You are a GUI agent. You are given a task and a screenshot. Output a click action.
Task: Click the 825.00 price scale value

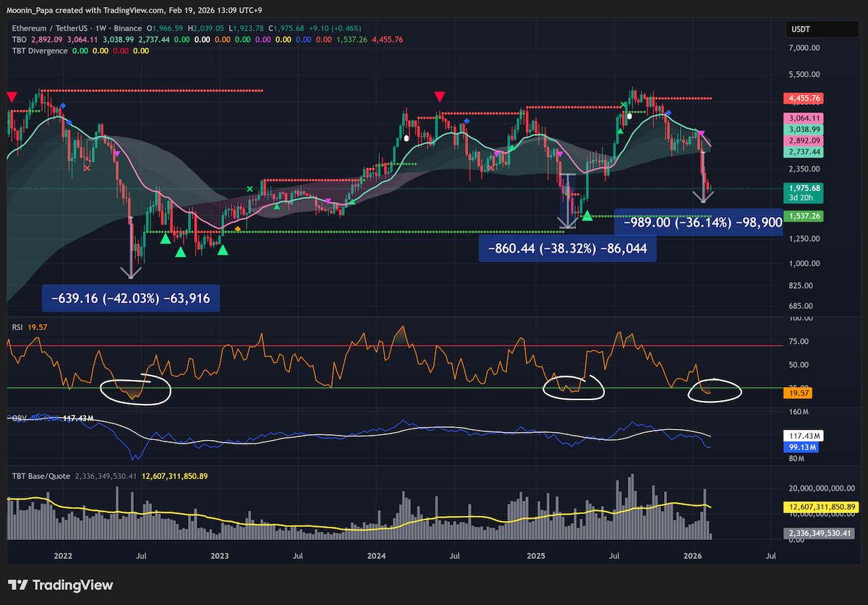coord(802,287)
